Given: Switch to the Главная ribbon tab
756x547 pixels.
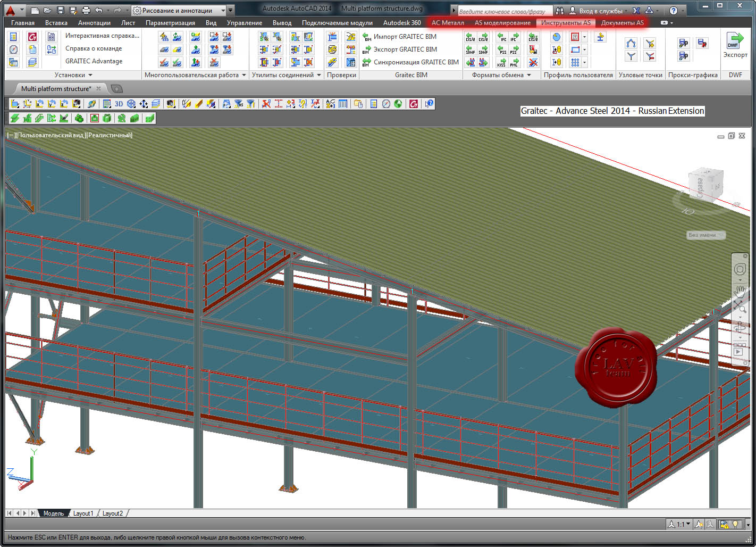Looking at the screenshot, I should (23, 23).
